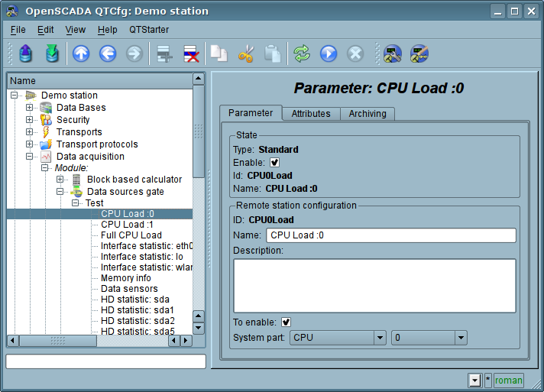Click the Data sources gate icon
The image size is (544, 392).
click(76, 192)
